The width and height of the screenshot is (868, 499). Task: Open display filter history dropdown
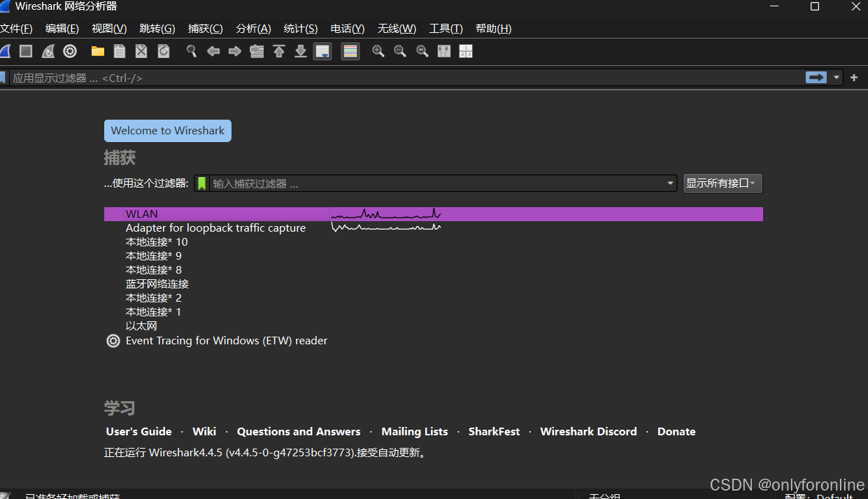click(837, 78)
